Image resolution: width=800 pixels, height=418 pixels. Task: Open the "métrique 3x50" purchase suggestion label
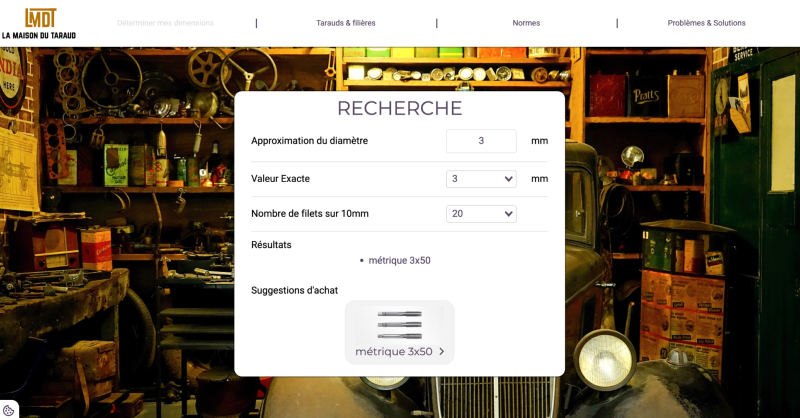[393, 352]
